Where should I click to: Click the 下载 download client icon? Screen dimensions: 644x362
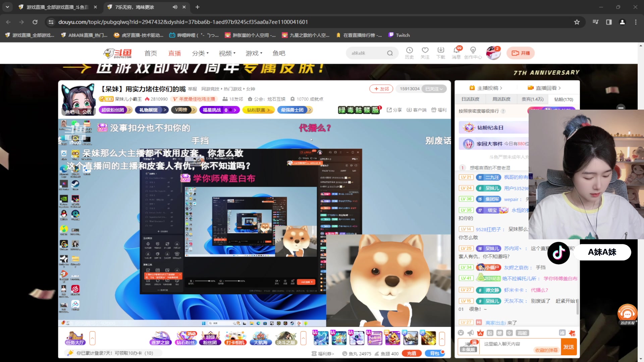pyautogui.click(x=441, y=53)
